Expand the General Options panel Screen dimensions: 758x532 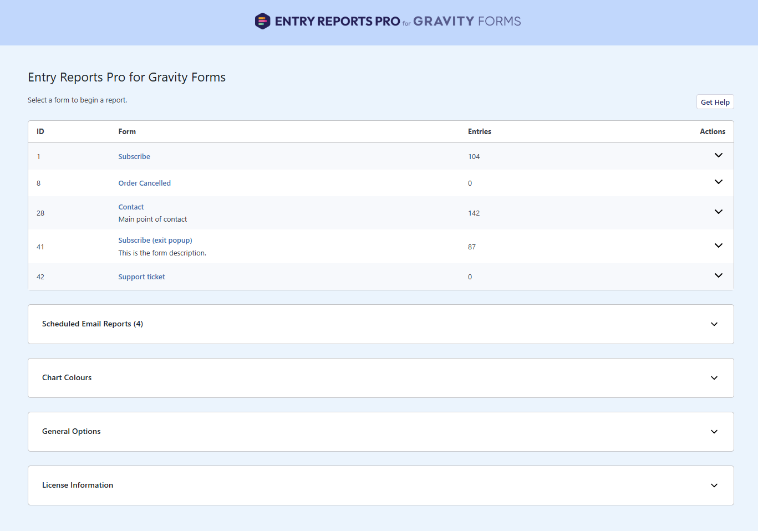click(381, 432)
